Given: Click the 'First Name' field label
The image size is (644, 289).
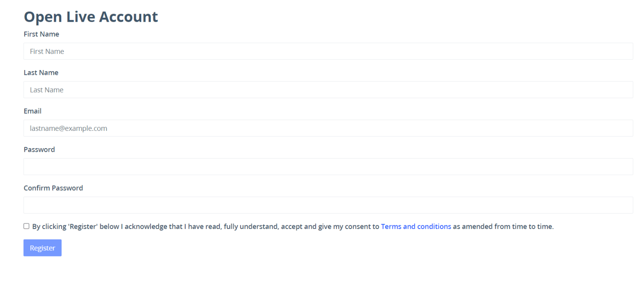Looking at the screenshot, I should [41, 34].
